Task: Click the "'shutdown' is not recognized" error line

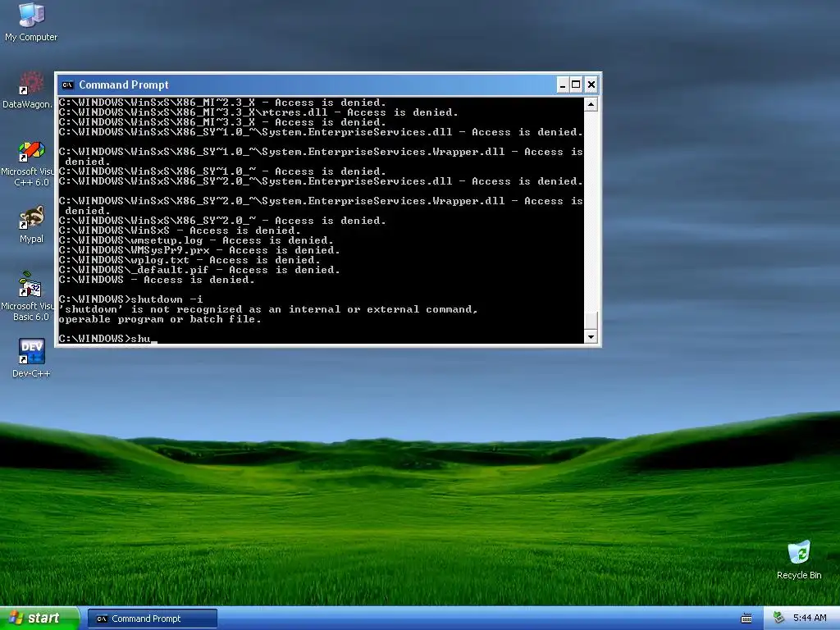Action: pos(268,309)
